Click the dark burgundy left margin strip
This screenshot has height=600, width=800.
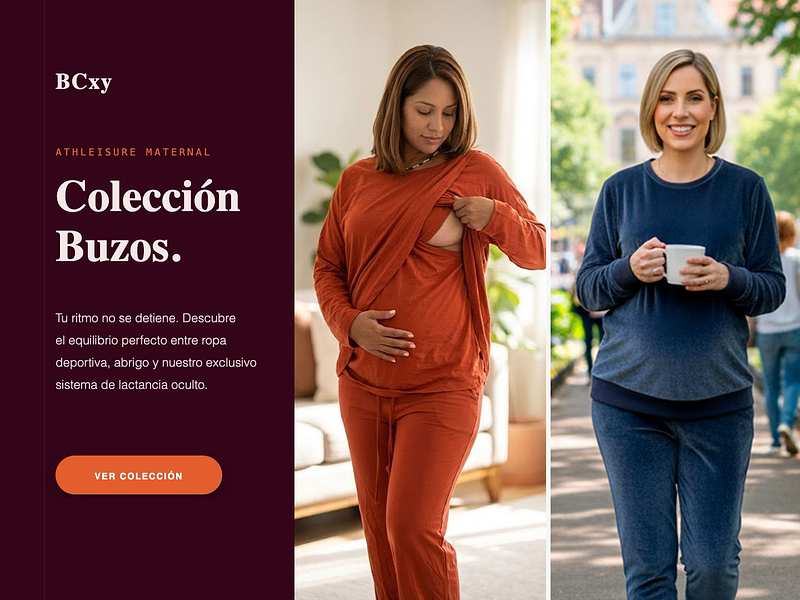(x=22, y=300)
